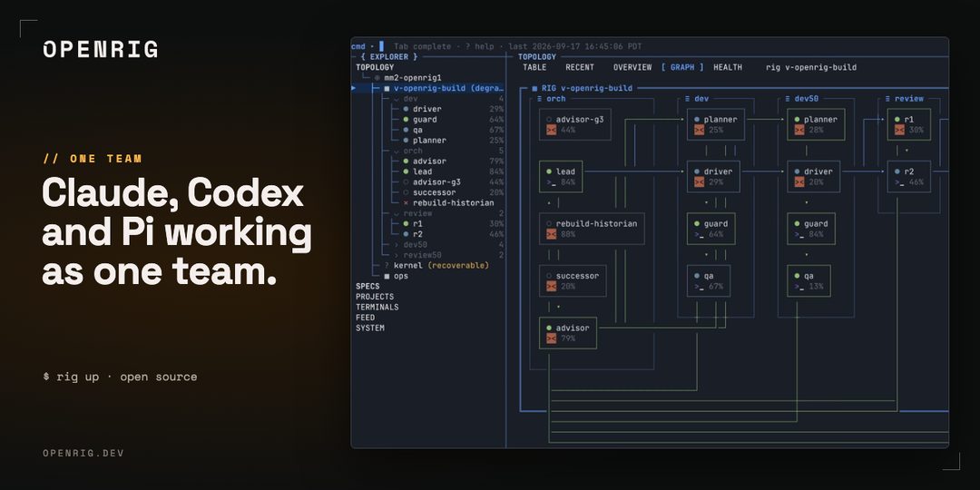The width and height of the screenshot is (980, 490).
Task: Click the terminal prompt icon in the r2 graph node
Action: point(899,182)
